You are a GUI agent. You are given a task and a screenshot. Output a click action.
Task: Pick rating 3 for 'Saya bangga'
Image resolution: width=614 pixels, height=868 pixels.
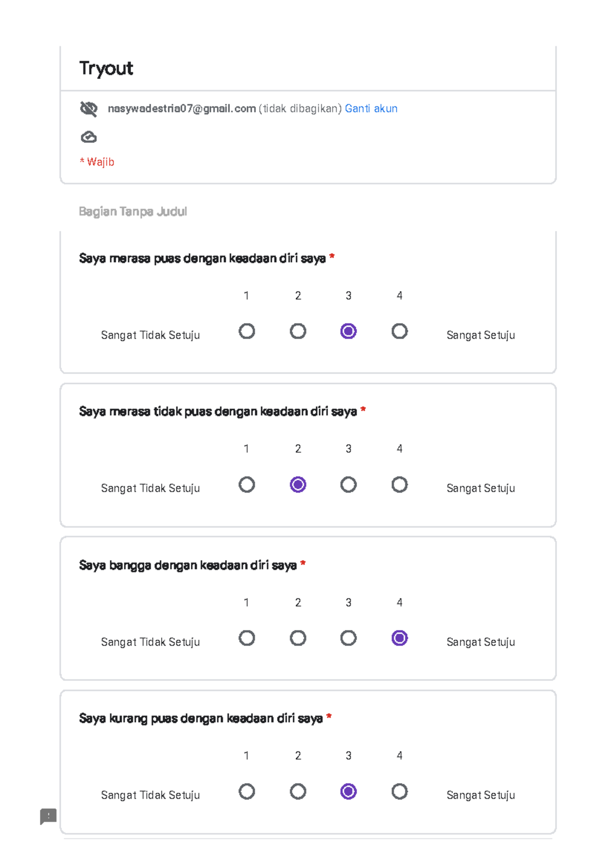click(348, 638)
